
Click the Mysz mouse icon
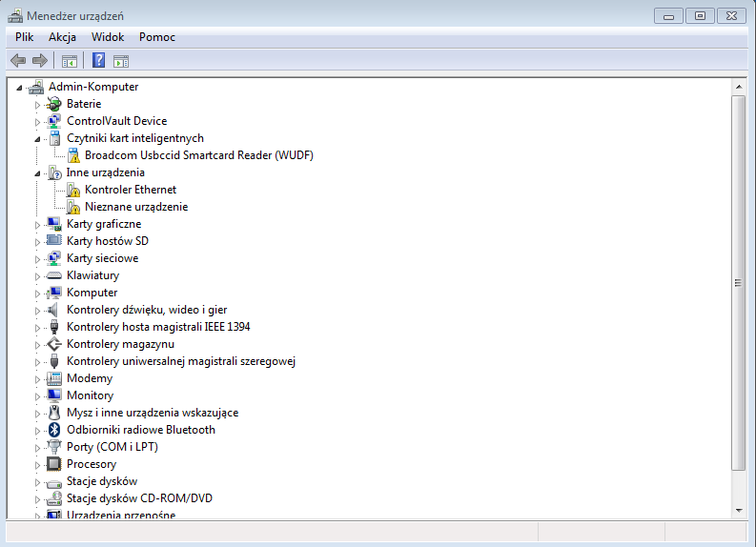(x=54, y=413)
